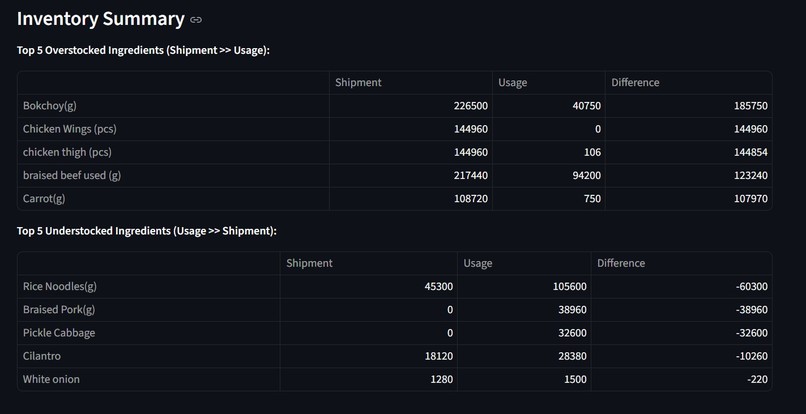Click the Bokchoy usage cell 40750
Viewport: 806px width, 414px height.
coord(548,106)
